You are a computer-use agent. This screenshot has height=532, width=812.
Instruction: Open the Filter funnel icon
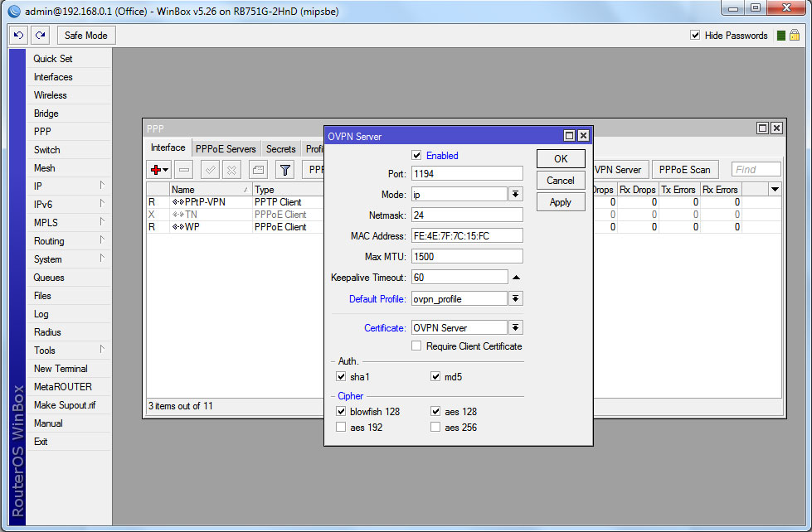284,170
